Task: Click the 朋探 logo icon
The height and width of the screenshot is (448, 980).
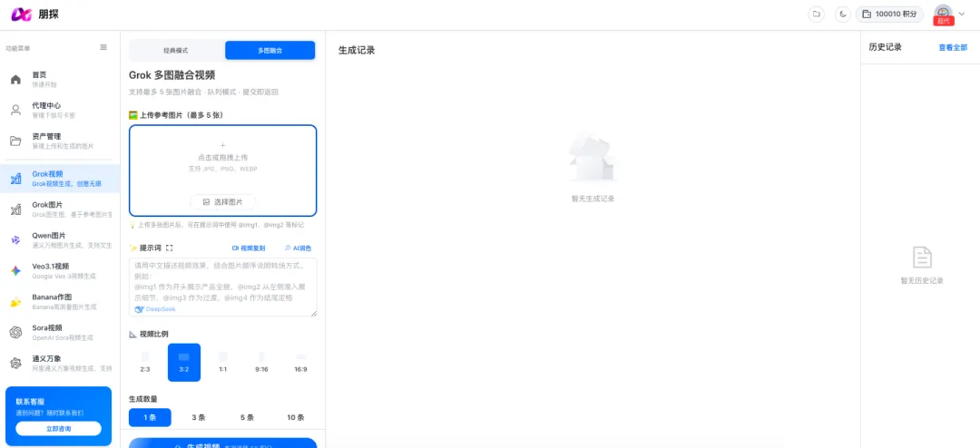Action: coord(21,14)
